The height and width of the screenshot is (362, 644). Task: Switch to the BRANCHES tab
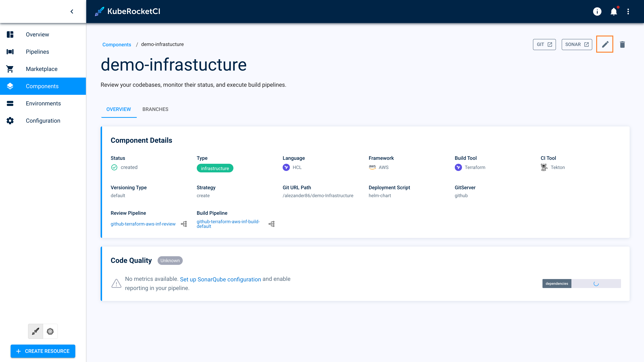tap(155, 109)
